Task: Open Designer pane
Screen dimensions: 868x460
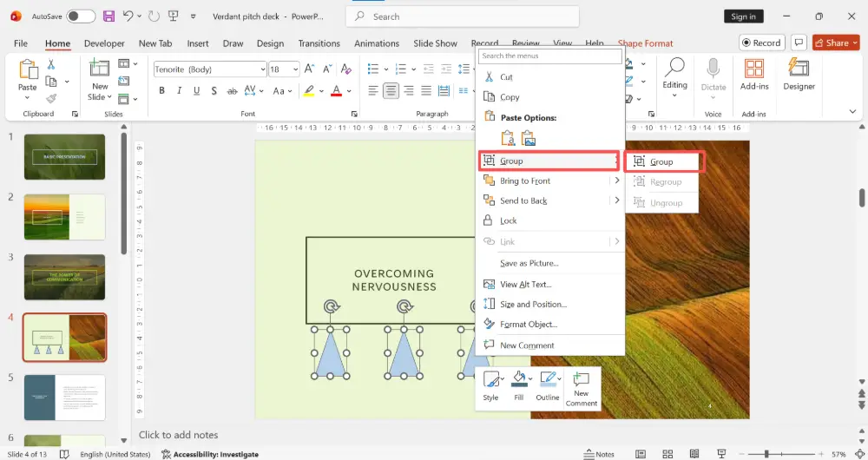Action: pos(799,74)
